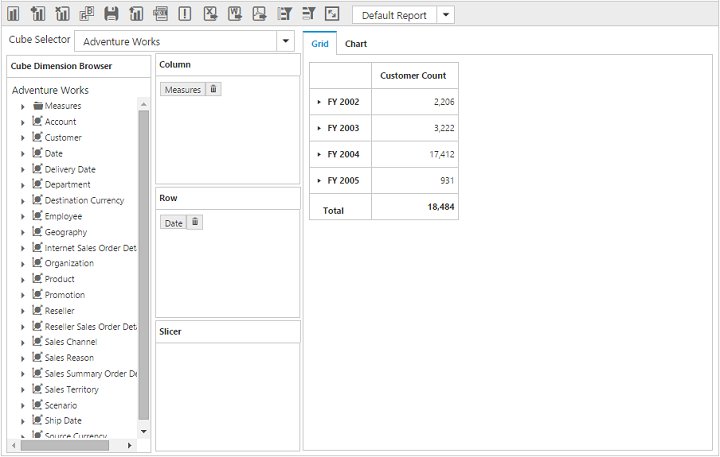Click the exclamation mark toolbar icon
Image resolution: width=720 pixels, height=457 pixels.
pos(185,14)
